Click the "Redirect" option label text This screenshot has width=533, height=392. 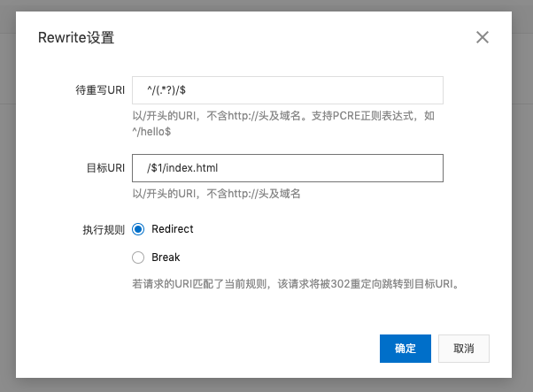(172, 229)
